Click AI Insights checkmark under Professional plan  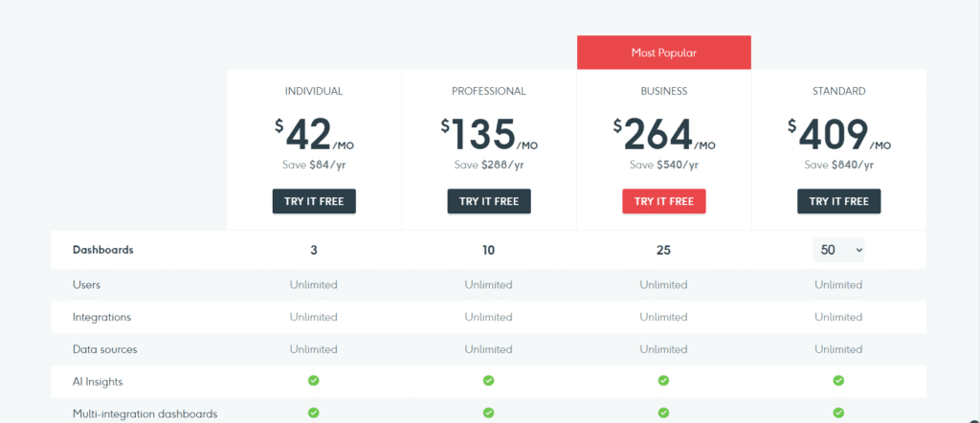click(x=488, y=381)
